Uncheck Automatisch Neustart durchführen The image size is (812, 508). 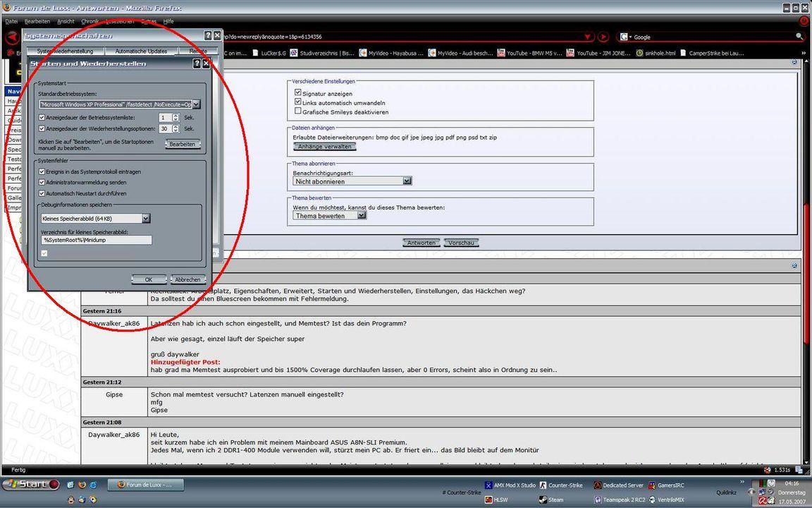tap(42, 193)
